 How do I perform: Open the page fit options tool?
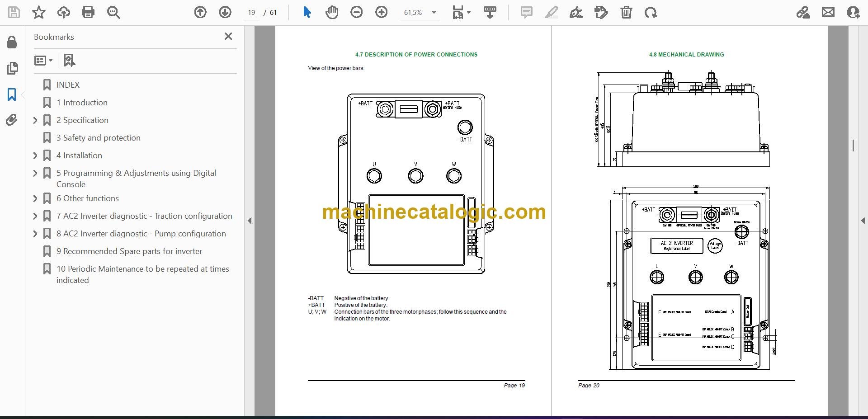461,13
